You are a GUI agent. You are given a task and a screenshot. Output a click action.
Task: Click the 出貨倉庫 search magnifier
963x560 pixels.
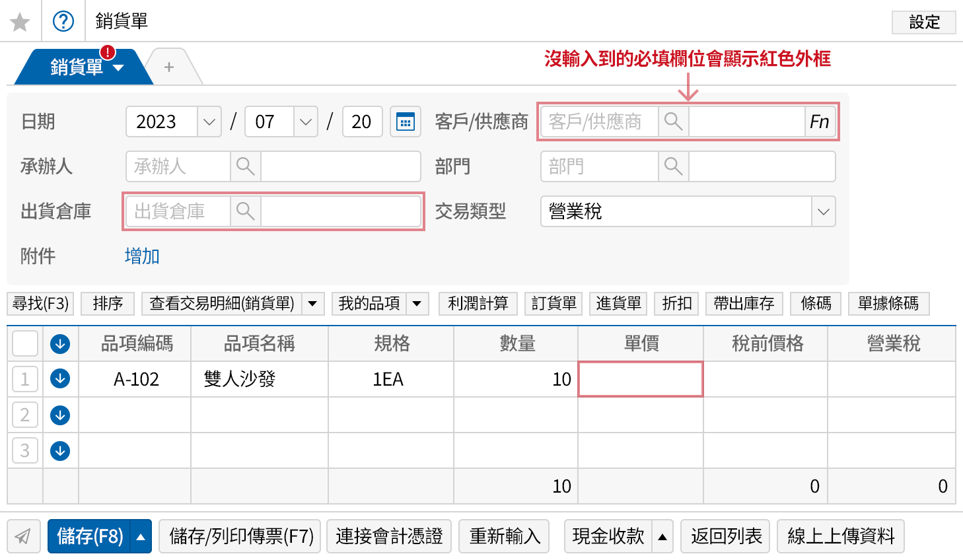246,211
